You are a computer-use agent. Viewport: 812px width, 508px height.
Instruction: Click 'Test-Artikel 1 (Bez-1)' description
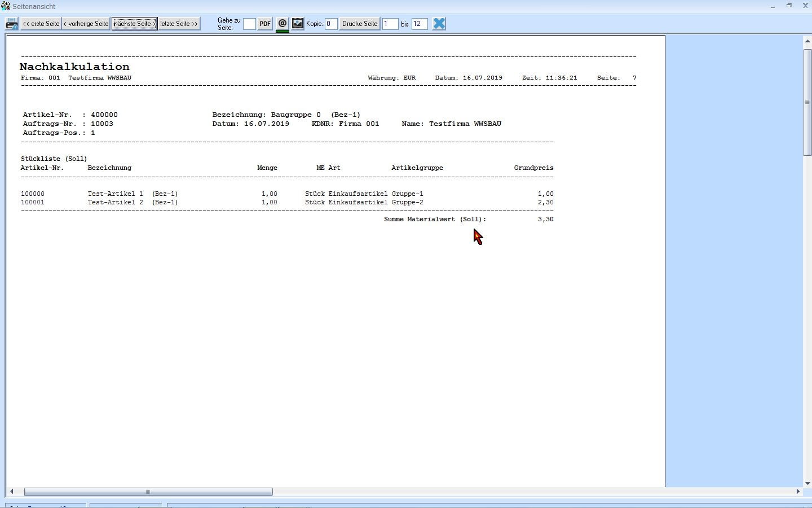(133, 194)
